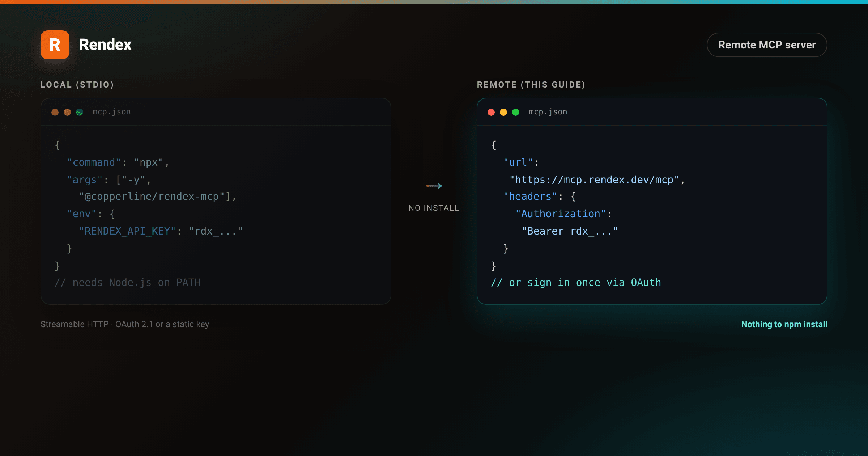Click the "env": { line
The width and height of the screenshot is (868, 456).
pyautogui.click(x=91, y=214)
